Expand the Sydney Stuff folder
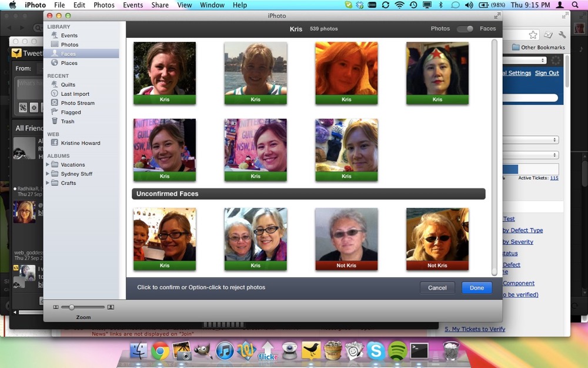The width and height of the screenshot is (588, 368). [48, 174]
